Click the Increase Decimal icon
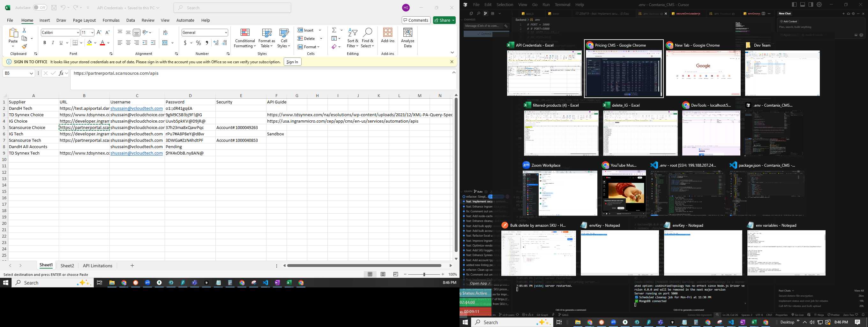 click(x=216, y=43)
